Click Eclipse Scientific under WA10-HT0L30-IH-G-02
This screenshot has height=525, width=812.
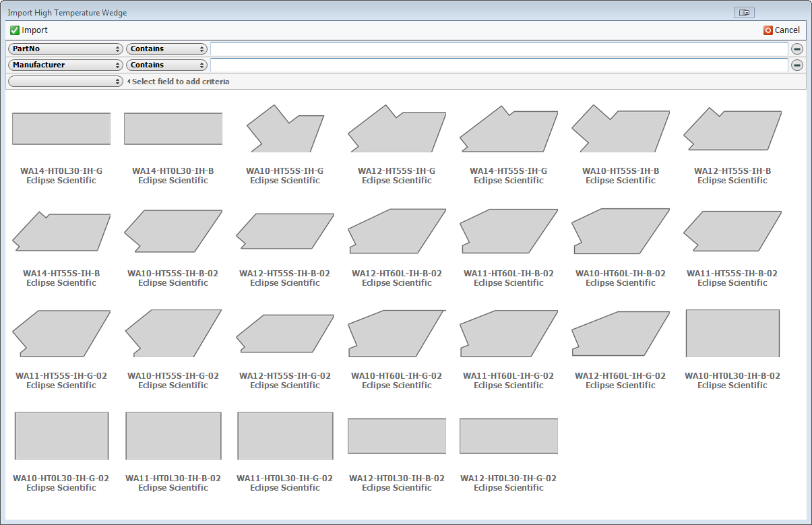pos(61,488)
